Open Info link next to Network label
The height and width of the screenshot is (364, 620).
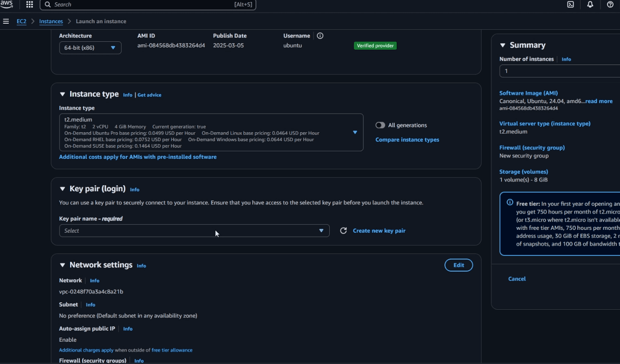click(95, 281)
